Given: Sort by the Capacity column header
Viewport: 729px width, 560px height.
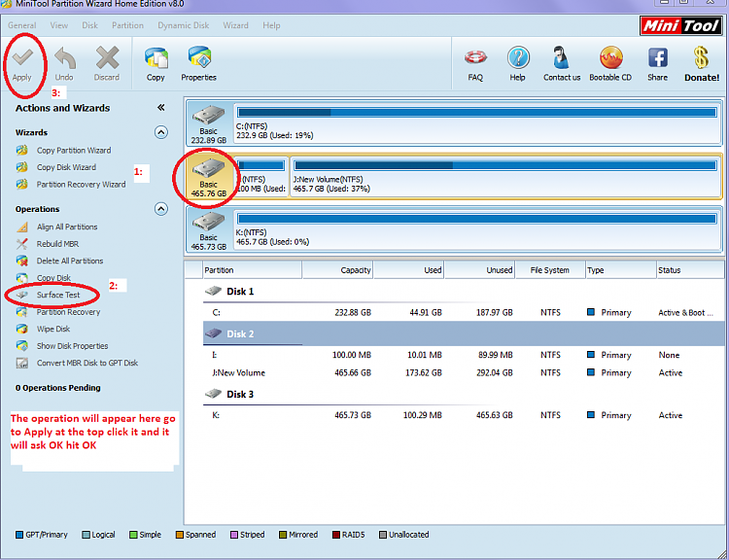Looking at the screenshot, I should pos(337,269).
